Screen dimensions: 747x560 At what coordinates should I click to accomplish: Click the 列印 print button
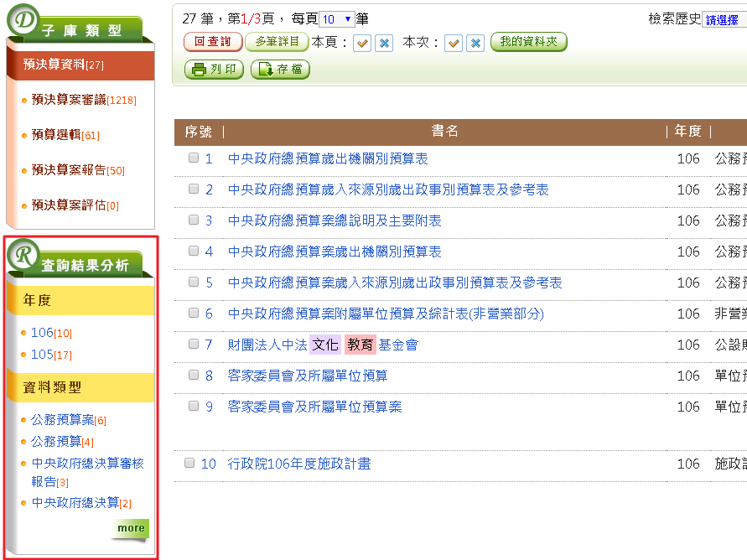click(x=214, y=70)
